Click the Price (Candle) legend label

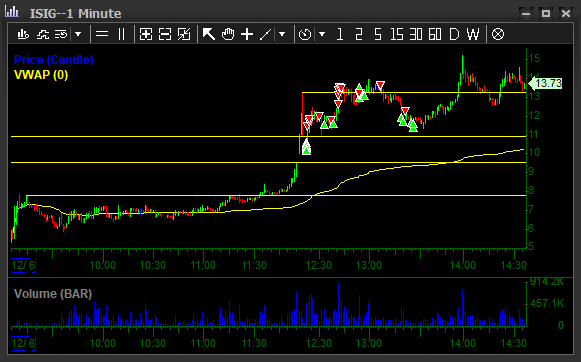[x=53, y=60]
